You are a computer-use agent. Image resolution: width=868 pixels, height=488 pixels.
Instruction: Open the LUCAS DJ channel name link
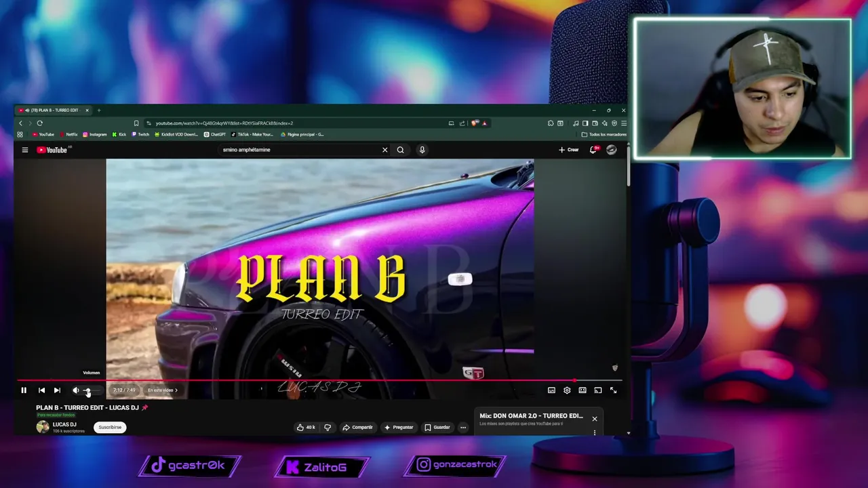64,424
